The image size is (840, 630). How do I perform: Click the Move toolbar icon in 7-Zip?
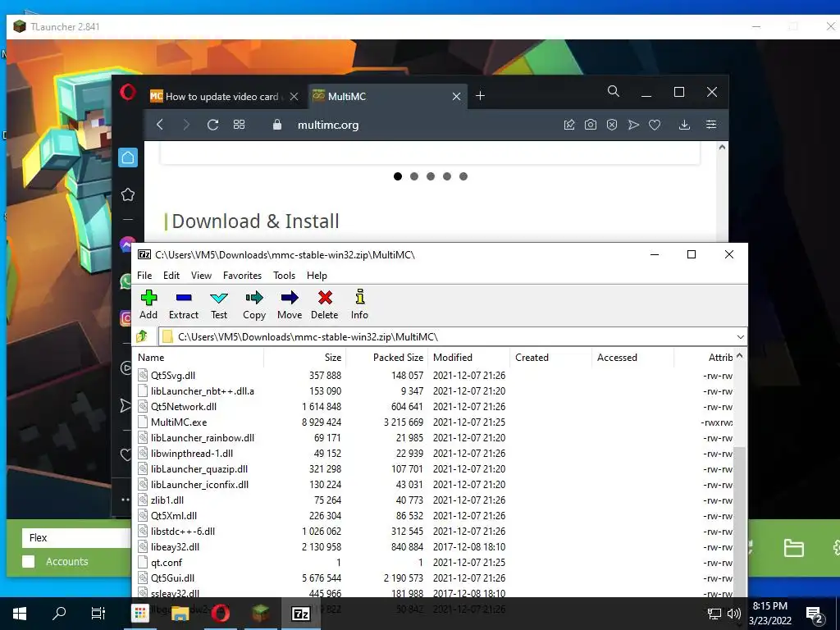click(290, 304)
